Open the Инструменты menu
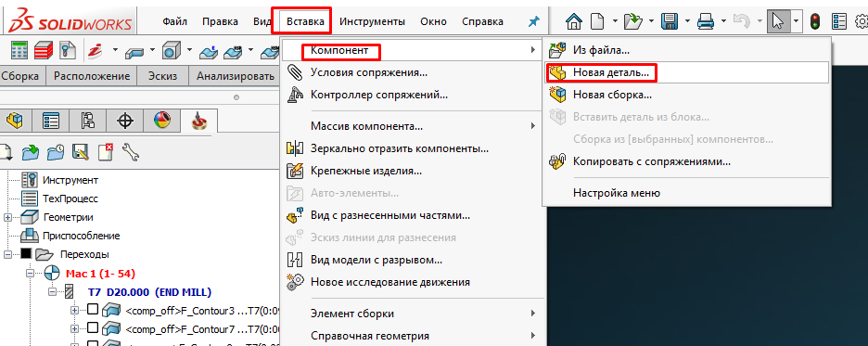Viewport: 868px width, 346px height. [x=373, y=21]
